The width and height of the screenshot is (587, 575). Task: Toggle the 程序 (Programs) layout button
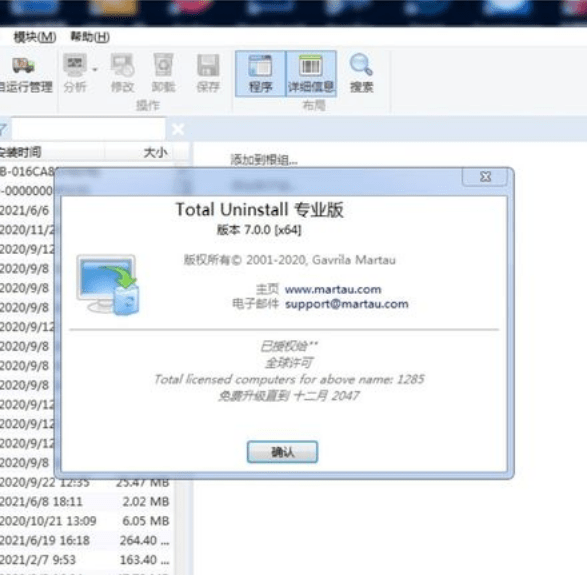(261, 74)
